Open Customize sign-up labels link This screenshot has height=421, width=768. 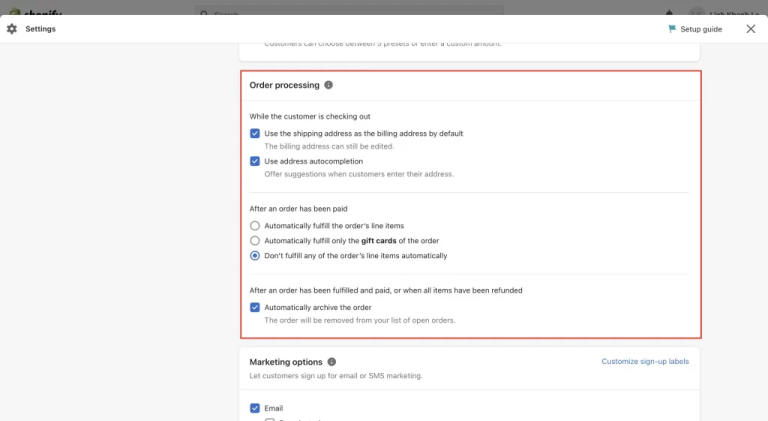click(645, 362)
